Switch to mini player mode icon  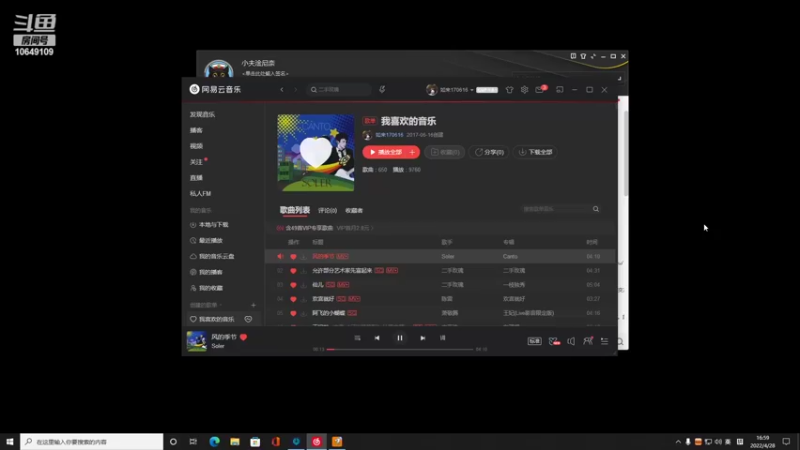coord(560,90)
